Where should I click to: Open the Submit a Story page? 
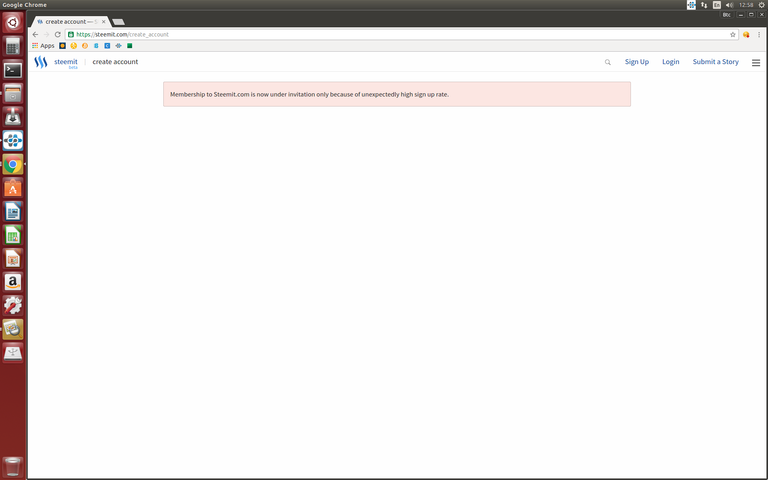coord(715,62)
